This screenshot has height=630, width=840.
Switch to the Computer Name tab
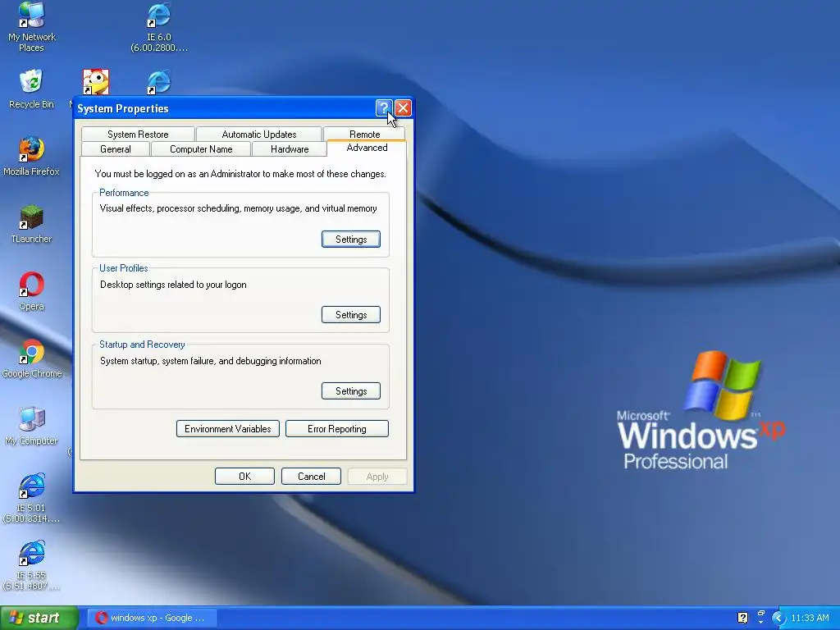(x=201, y=149)
